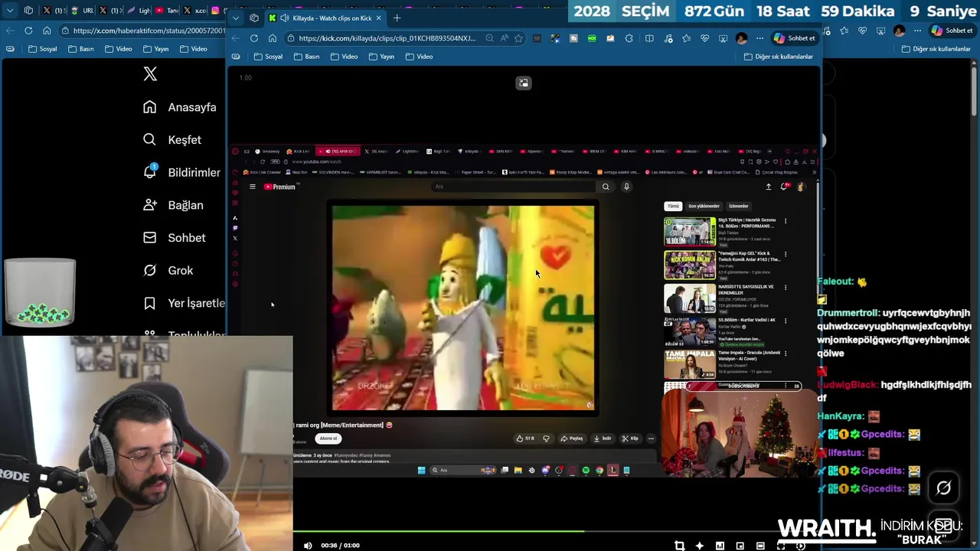Open tab list chevron in X window
Image resolution: width=980 pixels, height=551 pixels.
pyautogui.click(x=10, y=10)
